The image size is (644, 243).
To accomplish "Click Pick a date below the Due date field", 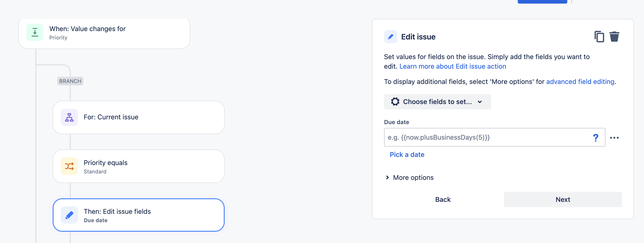I will (x=407, y=155).
